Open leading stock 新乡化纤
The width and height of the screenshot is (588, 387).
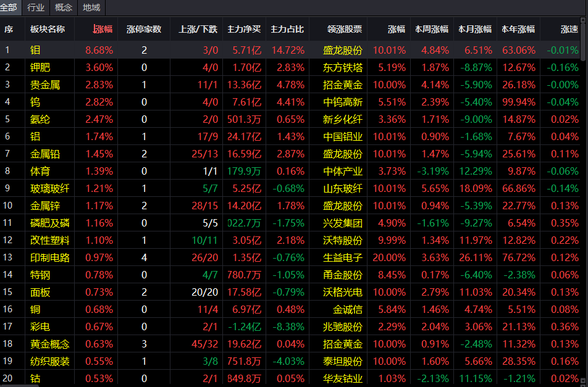(x=343, y=119)
